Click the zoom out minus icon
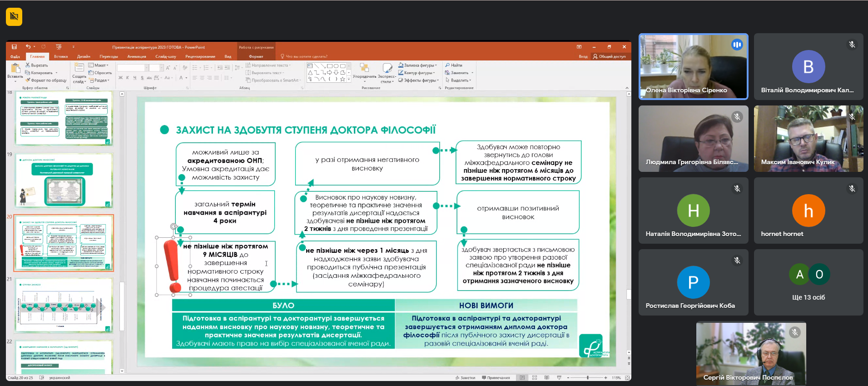This screenshot has width=868, height=386. [x=568, y=378]
